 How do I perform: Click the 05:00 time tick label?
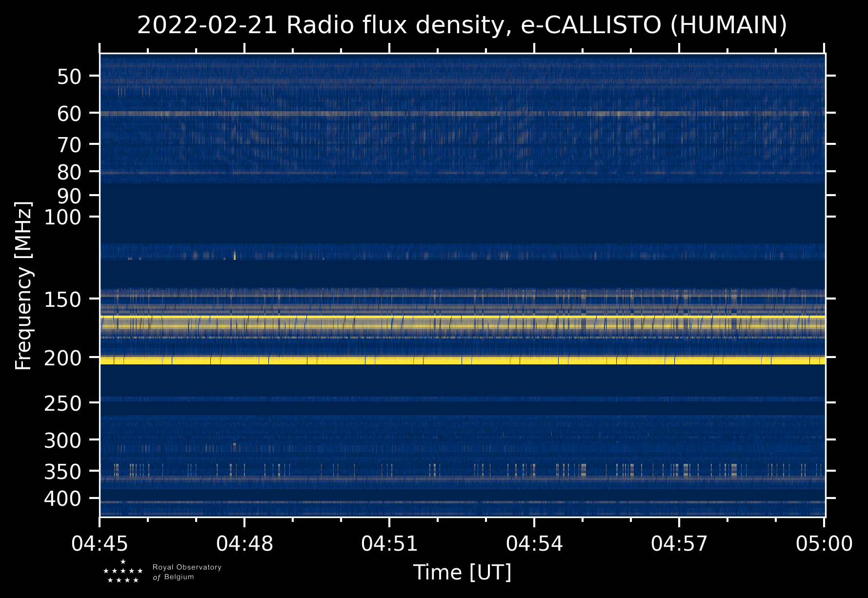coord(824,543)
